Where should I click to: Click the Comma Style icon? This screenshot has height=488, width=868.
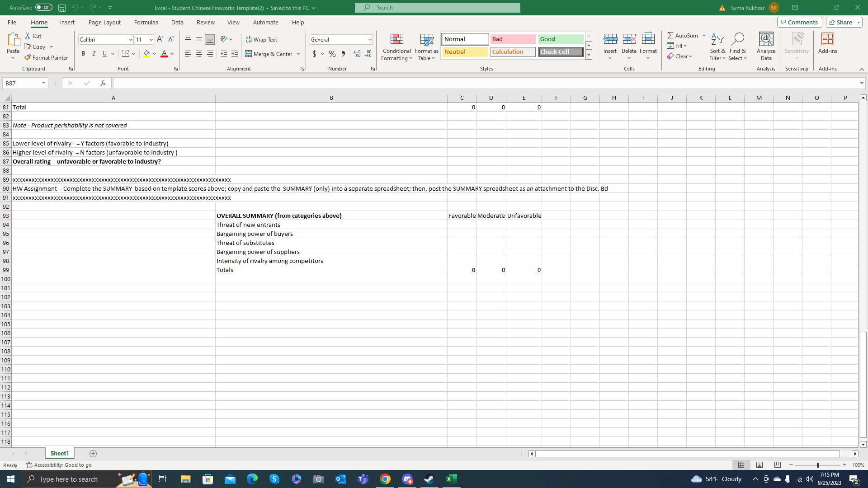[344, 54]
